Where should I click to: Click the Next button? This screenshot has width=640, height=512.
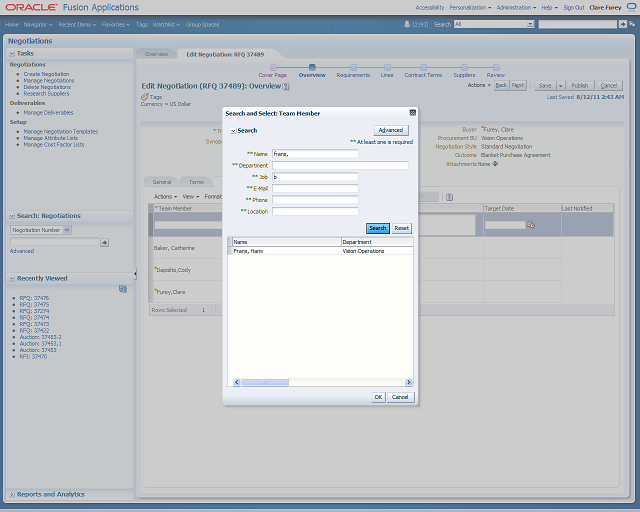tap(518, 85)
